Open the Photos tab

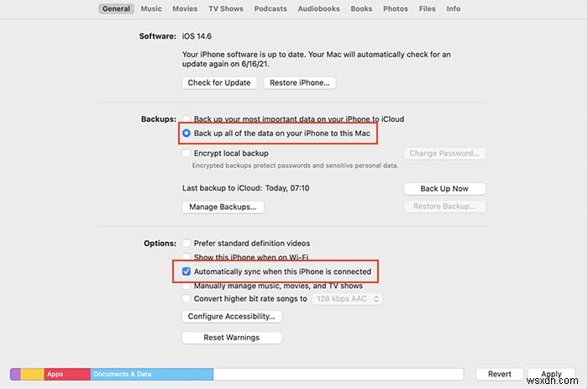(395, 8)
